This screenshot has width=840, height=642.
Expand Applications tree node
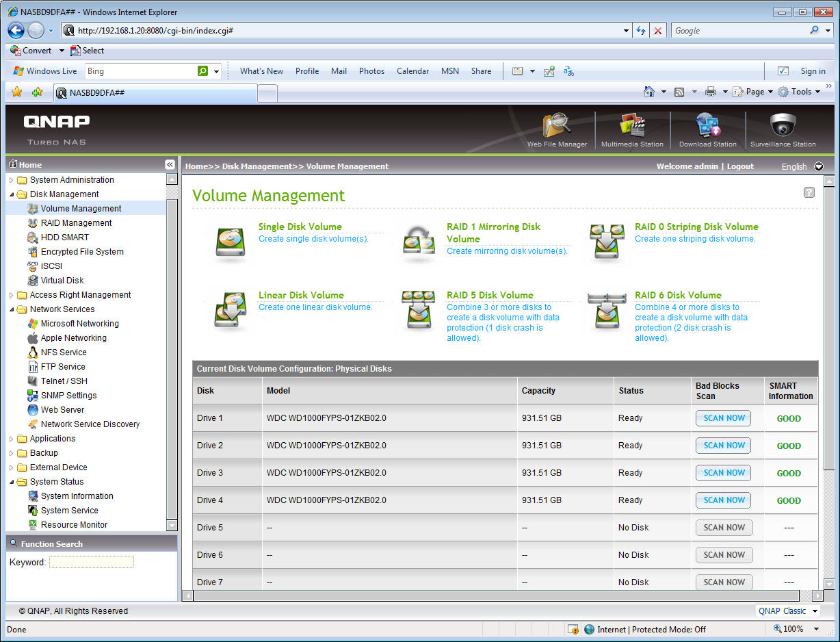(x=11, y=439)
